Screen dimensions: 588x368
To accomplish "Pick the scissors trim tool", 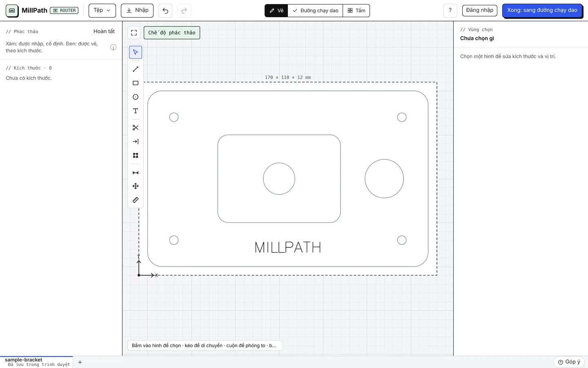I will pyautogui.click(x=136, y=128).
